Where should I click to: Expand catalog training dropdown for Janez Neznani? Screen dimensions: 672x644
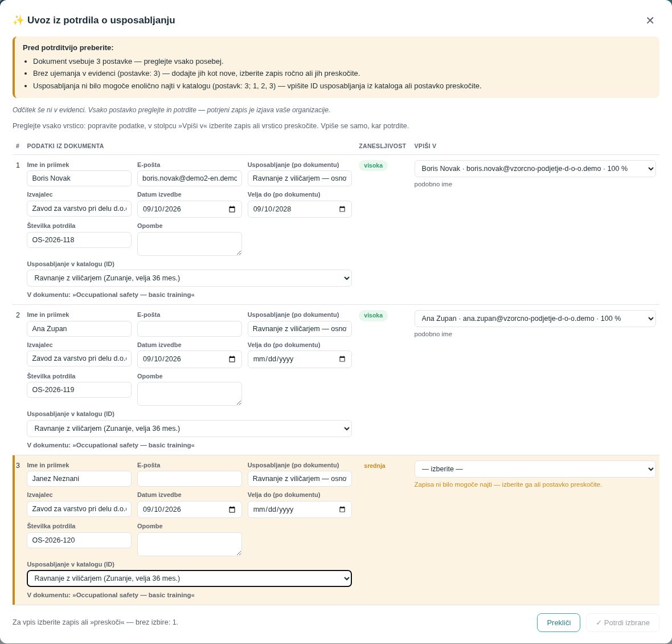click(190, 578)
